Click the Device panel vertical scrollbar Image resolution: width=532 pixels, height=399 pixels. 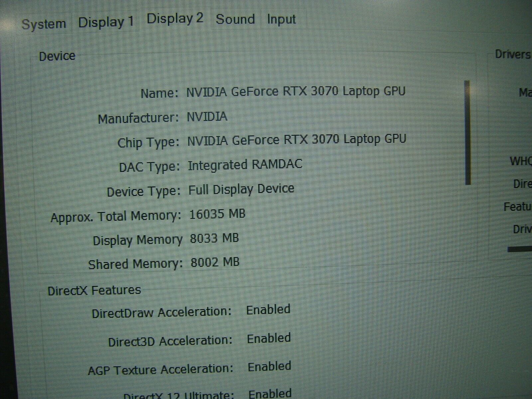[x=468, y=132]
